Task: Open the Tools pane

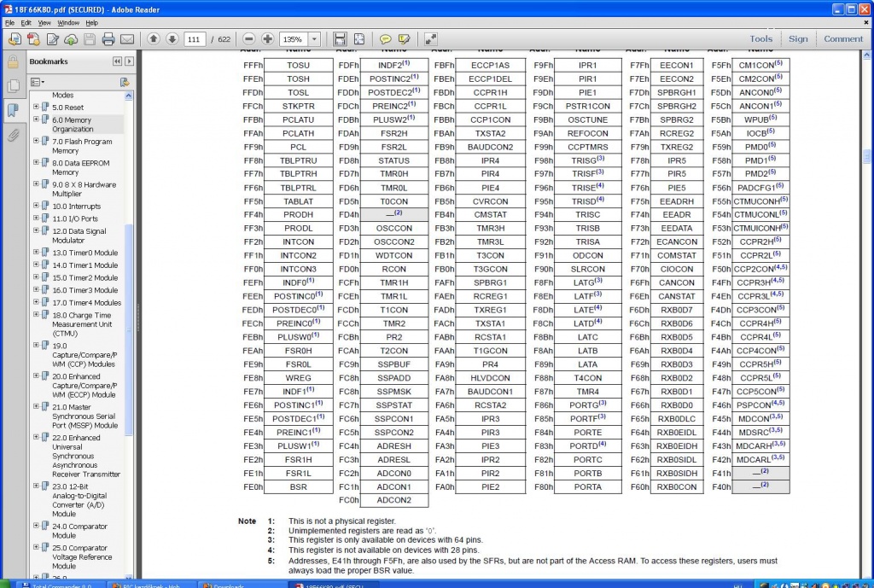Action: pyautogui.click(x=760, y=39)
